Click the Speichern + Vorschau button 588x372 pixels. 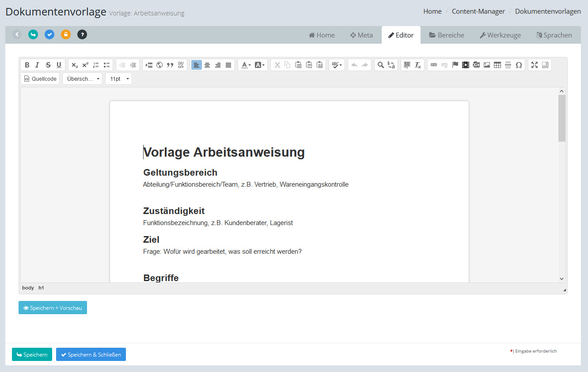pyautogui.click(x=53, y=308)
